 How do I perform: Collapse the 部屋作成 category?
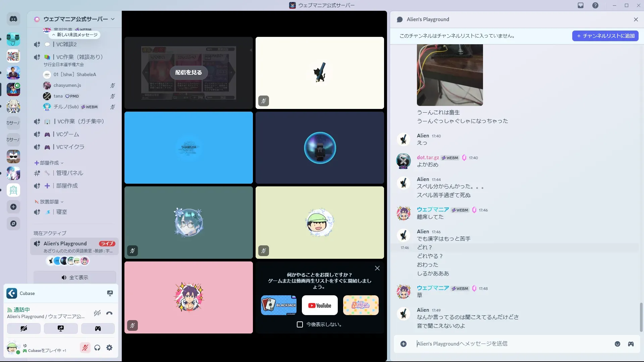point(49,163)
